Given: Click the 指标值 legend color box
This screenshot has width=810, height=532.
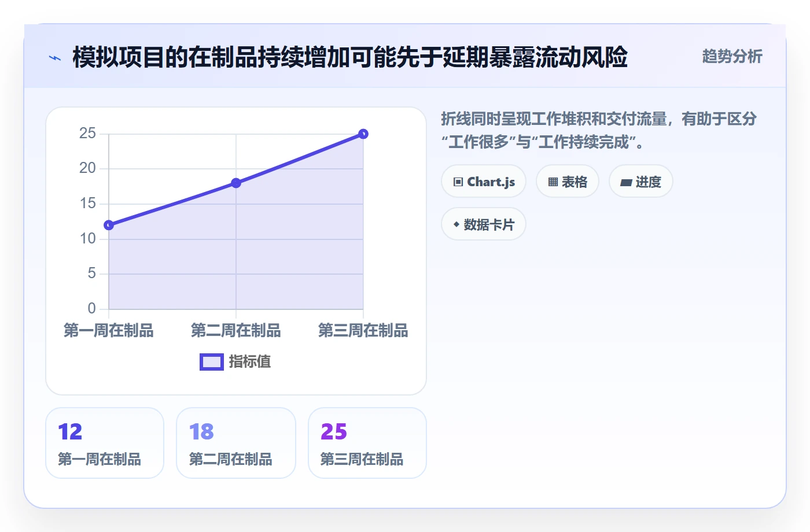Looking at the screenshot, I should [x=212, y=362].
